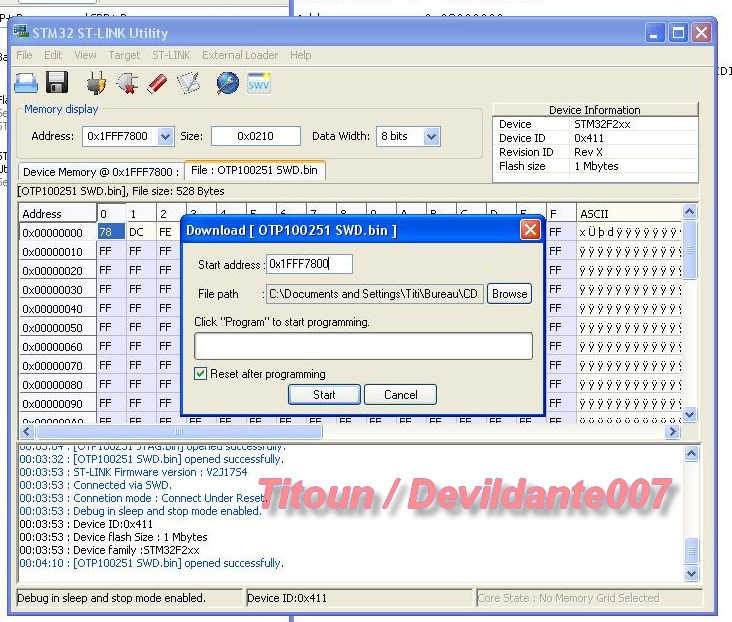Image resolution: width=732 pixels, height=622 pixels.
Task: Click log panel scroll up arrow
Action: pyautogui.click(x=691, y=453)
